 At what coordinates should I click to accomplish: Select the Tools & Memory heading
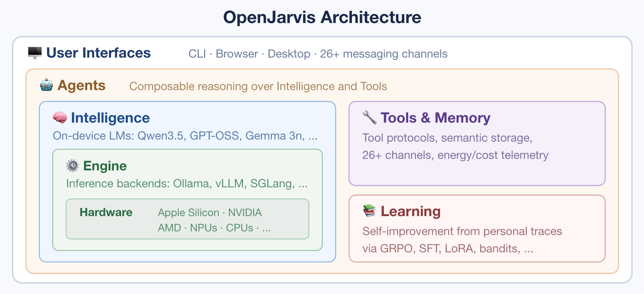tap(436, 118)
